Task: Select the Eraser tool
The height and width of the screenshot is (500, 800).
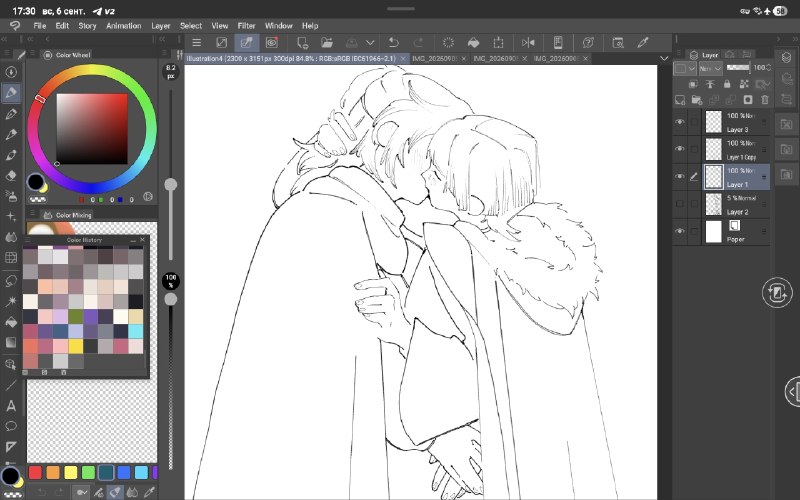Action: pyautogui.click(x=11, y=176)
